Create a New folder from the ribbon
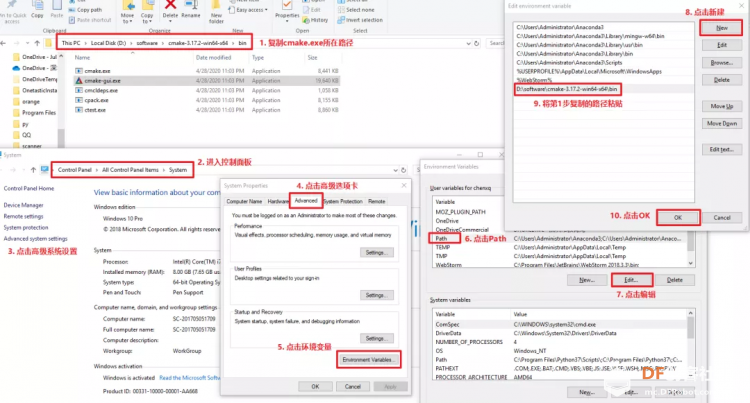The width and height of the screenshot is (750, 403). coord(216,12)
